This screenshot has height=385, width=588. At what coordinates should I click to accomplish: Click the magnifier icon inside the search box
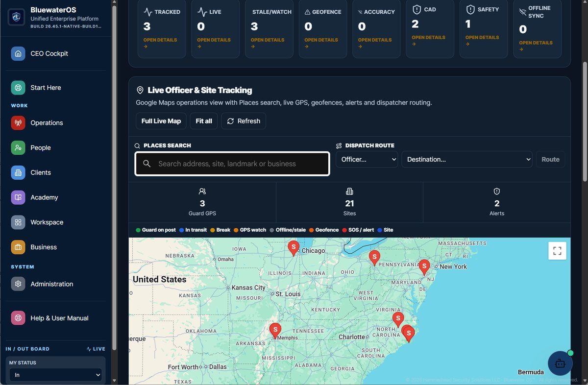(147, 164)
